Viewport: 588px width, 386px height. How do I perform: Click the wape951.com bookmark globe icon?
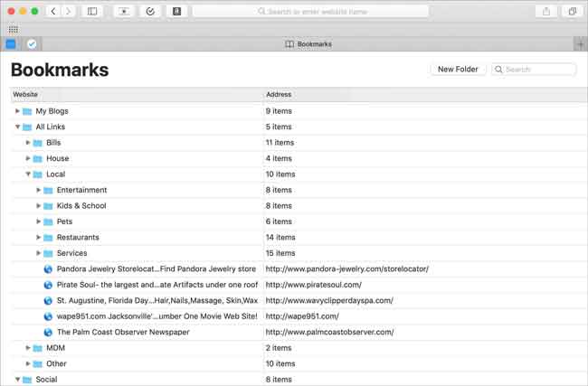point(48,316)
